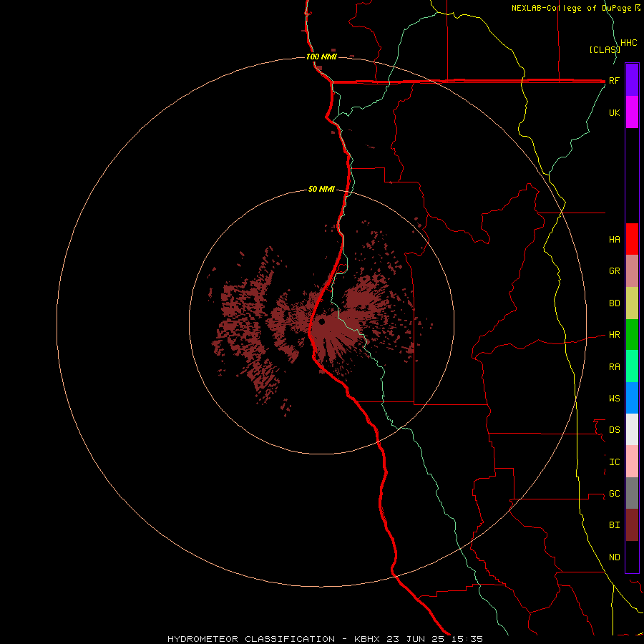The height and width of the screenshot is (644, 644).
Task: Click the HA red legend swatch
Action: pos(632,239)
